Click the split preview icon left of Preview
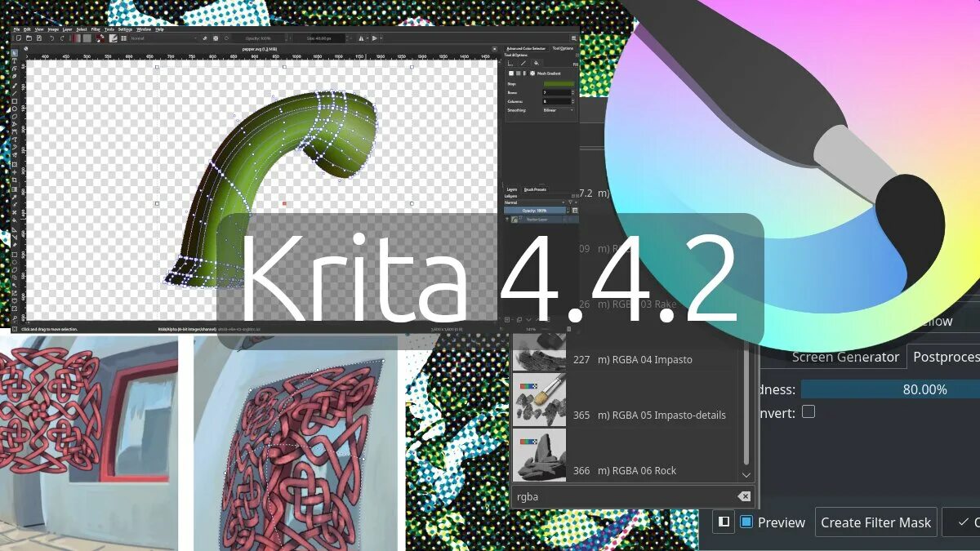Viewport: 980px width, 551px height. (x=724, y=522)
